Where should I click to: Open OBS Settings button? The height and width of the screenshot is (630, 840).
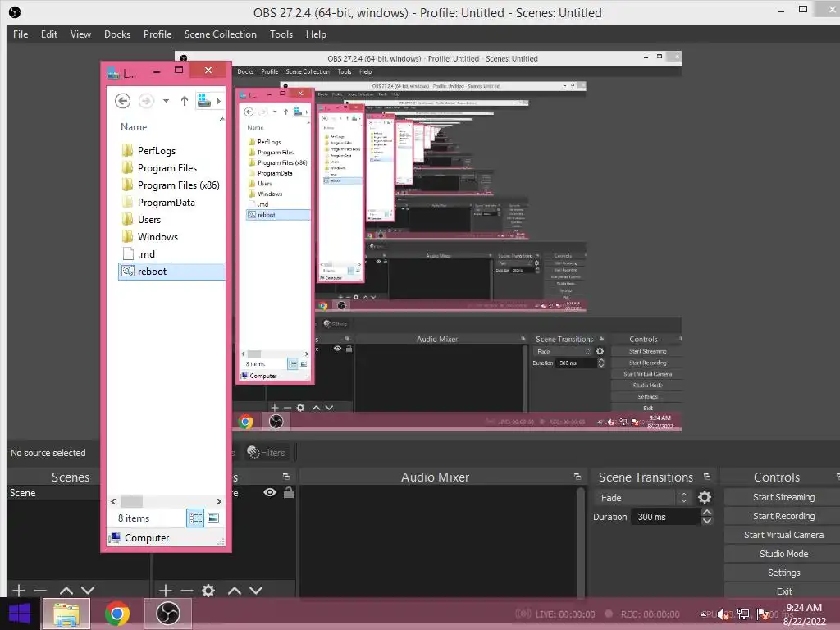coord(783,573)
